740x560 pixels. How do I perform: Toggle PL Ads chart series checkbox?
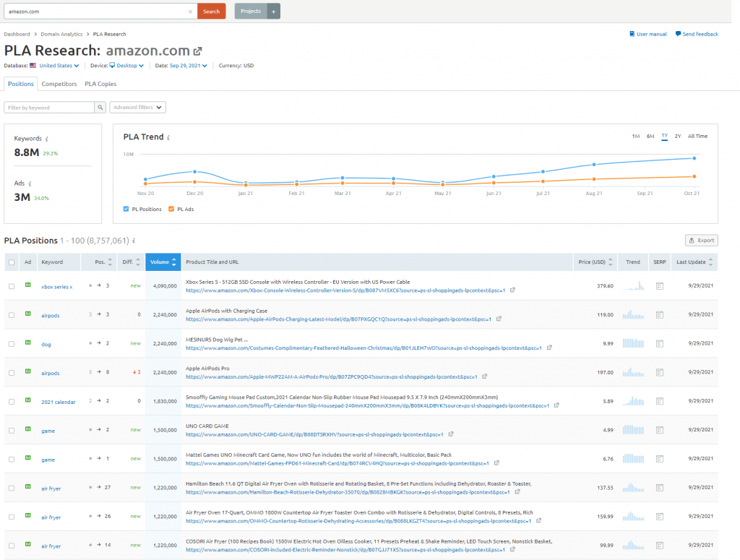171,209
